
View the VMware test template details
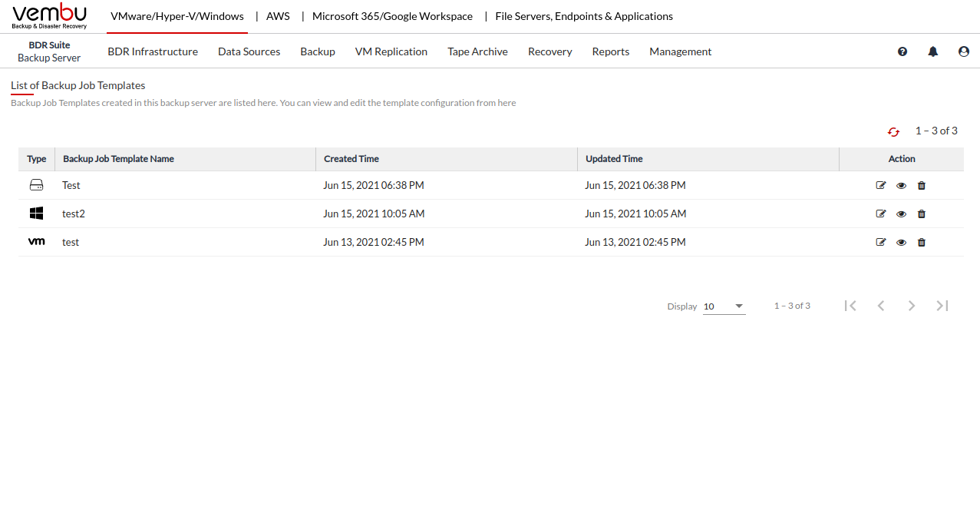(901, 242)
